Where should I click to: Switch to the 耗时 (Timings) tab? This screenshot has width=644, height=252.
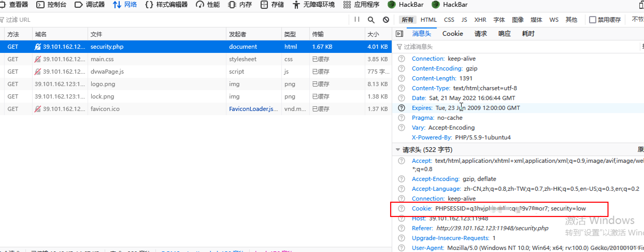tap(528, 33)
